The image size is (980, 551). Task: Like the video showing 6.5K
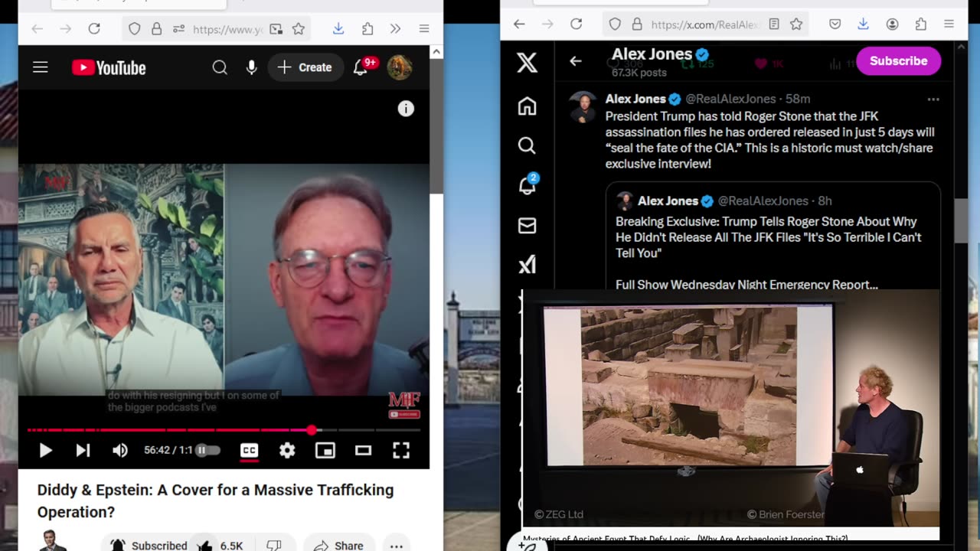220,545
